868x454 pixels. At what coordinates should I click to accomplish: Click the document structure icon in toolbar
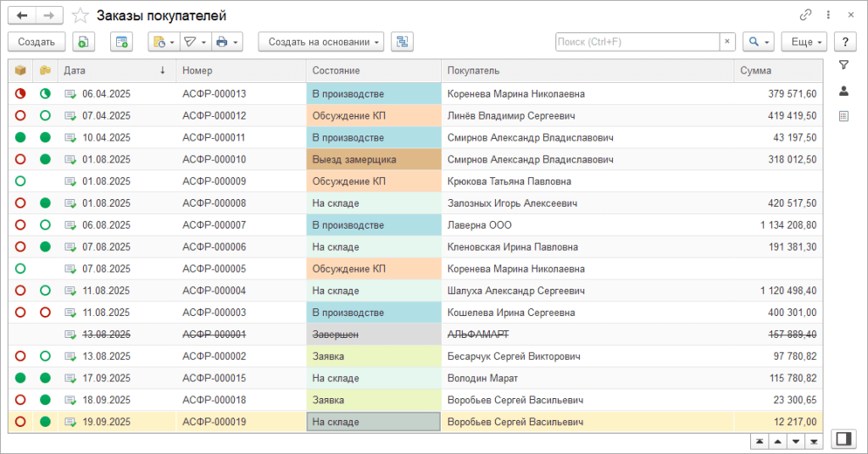[x=401, y=42]
